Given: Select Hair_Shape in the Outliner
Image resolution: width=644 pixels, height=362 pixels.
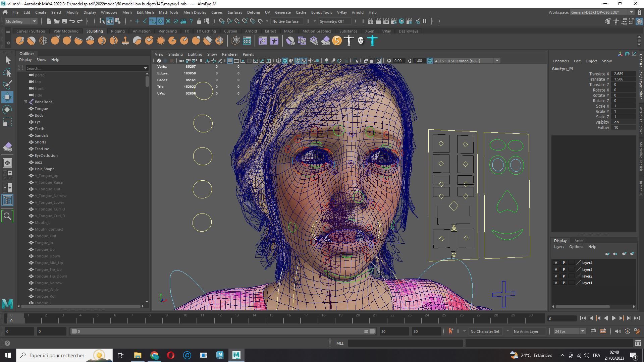Looking at the screenshot, I should click(x=44, y=169).
